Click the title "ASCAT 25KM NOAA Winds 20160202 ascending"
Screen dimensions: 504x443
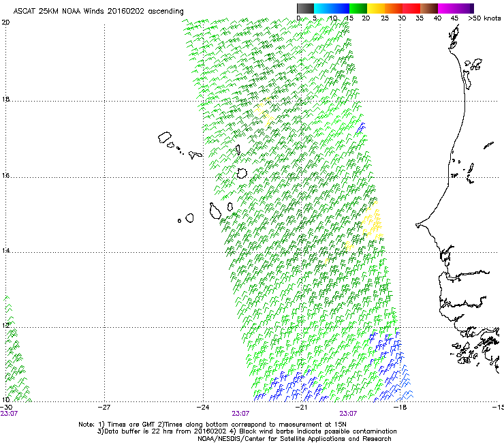[x=98, y=12]
